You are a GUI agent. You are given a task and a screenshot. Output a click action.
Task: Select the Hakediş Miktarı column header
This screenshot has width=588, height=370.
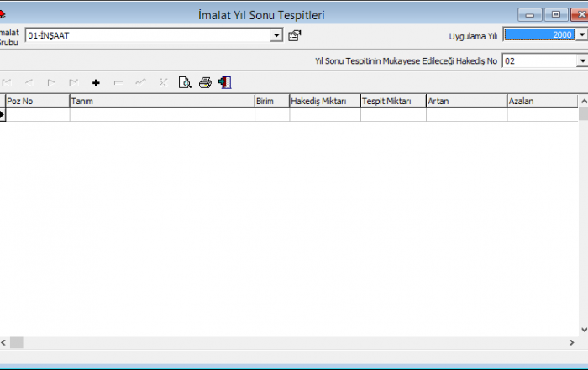click(x=324, y=101)
